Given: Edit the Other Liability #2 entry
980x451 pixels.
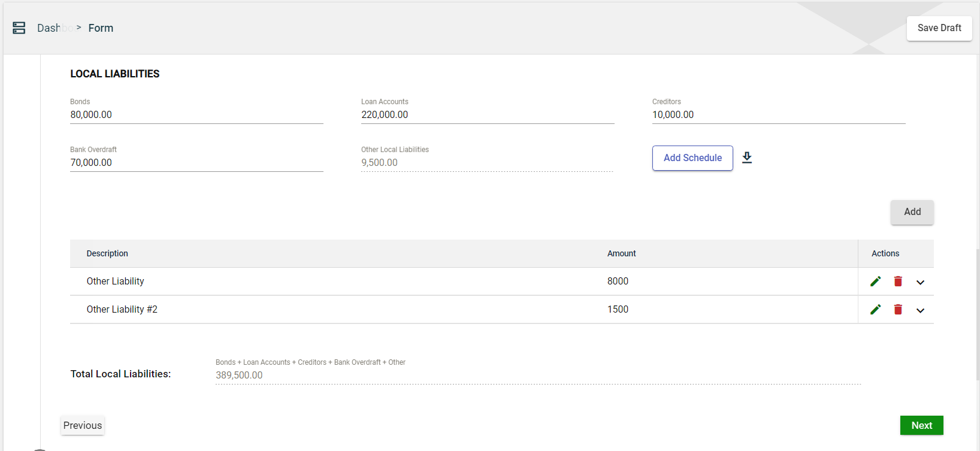Looking at the screenshot, I should (875, 310).
